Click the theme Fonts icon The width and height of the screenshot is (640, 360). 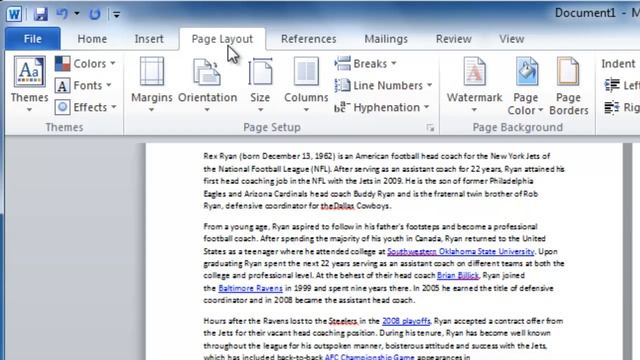[62, 86]
